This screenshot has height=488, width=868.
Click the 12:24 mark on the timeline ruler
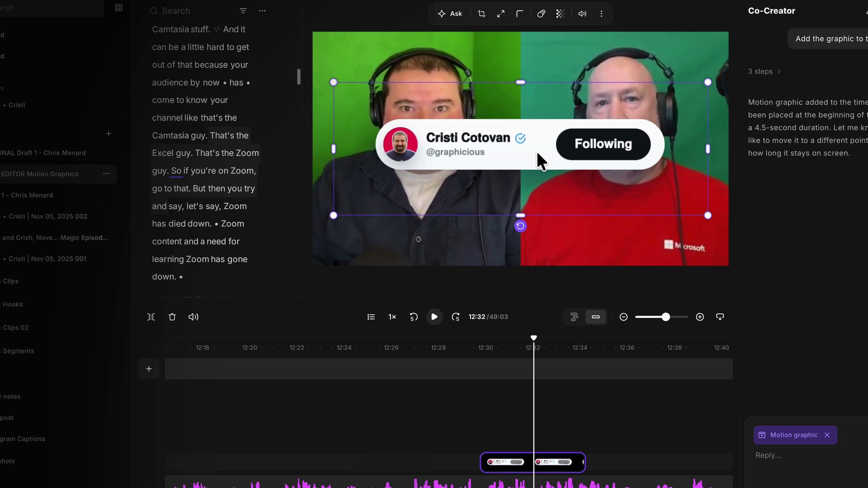point(344,348)
